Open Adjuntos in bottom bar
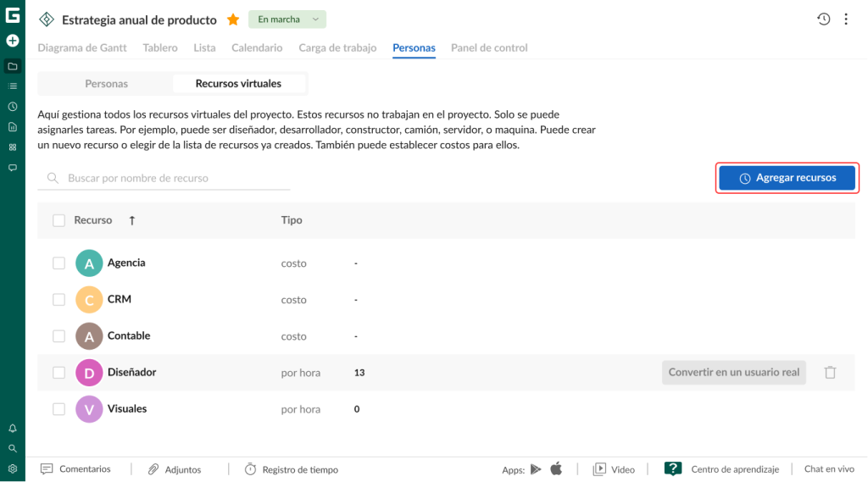This screenshot has width=868, height=482. 175,469
